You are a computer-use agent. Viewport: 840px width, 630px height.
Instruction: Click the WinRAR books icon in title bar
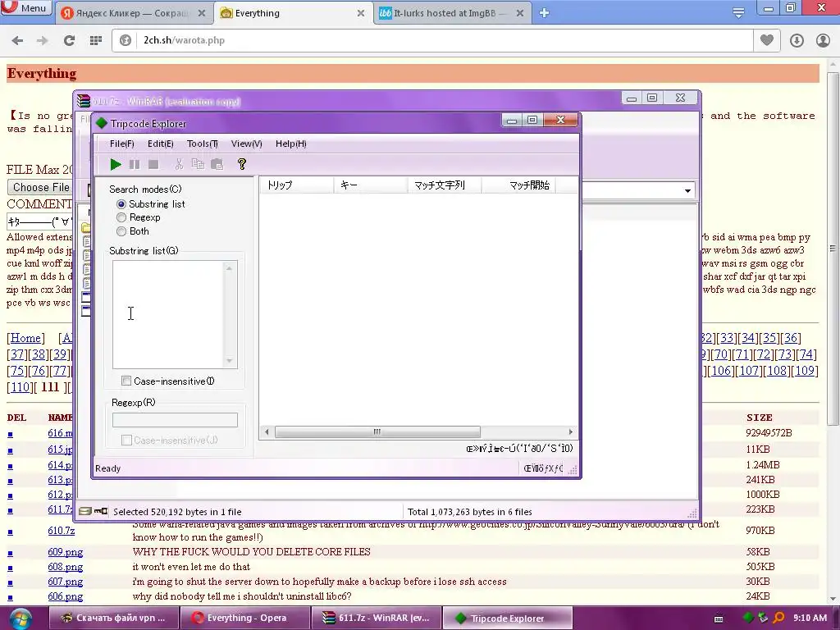[x=84, y=101]
